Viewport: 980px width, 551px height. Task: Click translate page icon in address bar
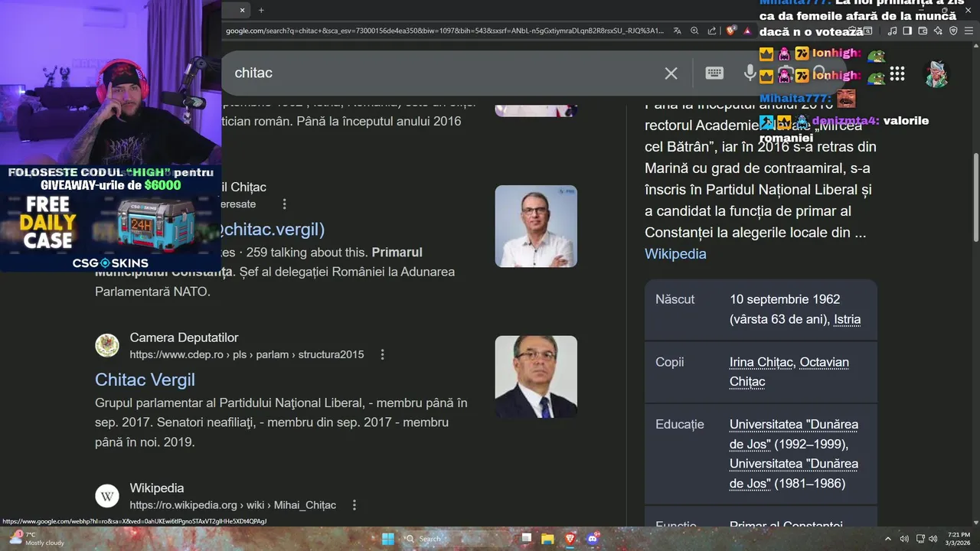[678, 31]
